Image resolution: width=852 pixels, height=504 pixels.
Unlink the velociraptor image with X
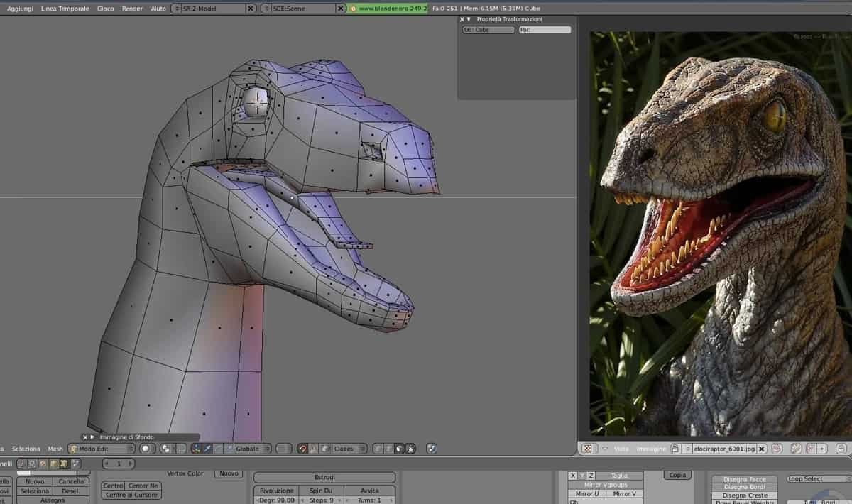(x=761, y=449)
